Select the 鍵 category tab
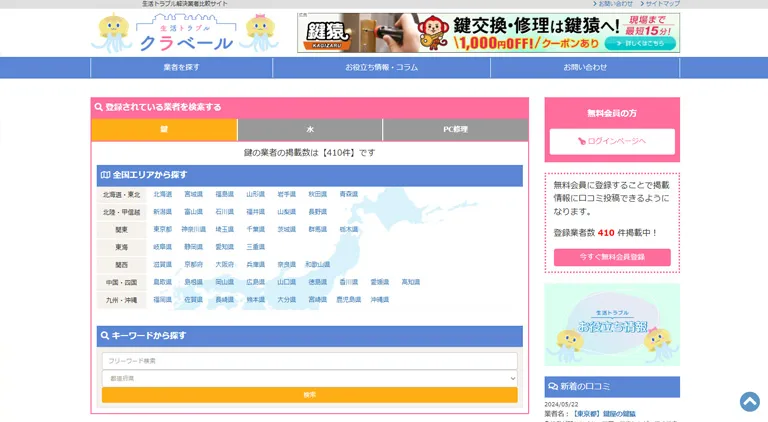768x422 pixels. tap(164, 130)
